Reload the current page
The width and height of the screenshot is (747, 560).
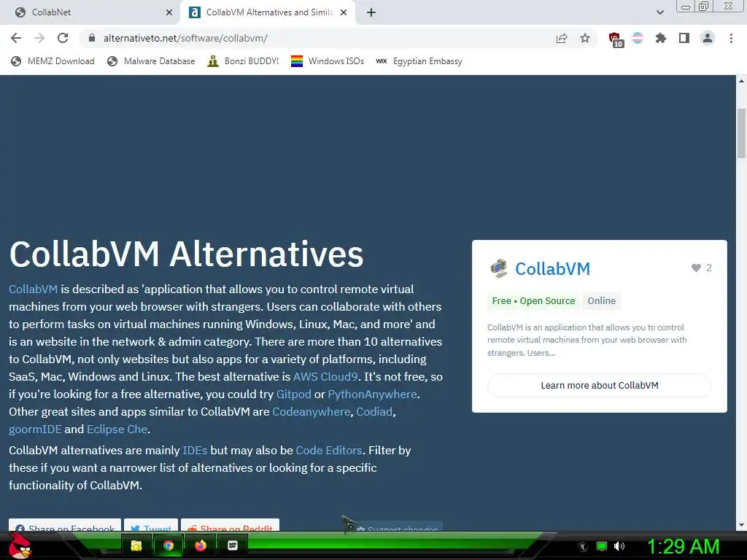tap(63, 38)
